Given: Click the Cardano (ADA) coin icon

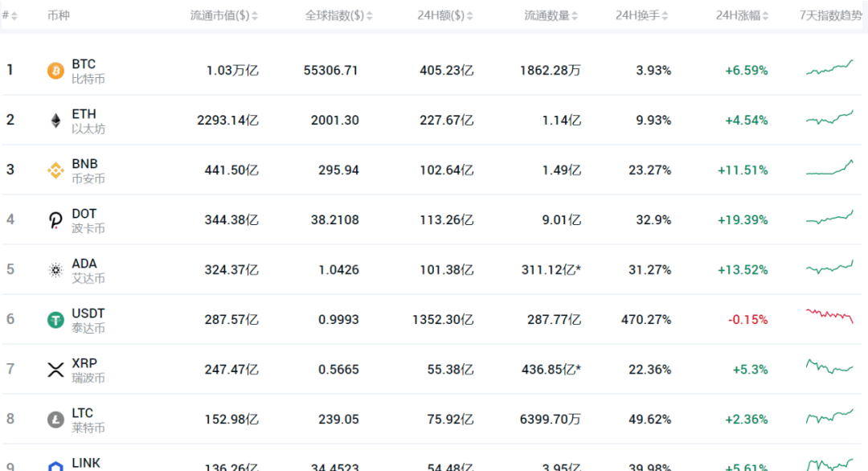Looking at the screenshot, I should (55, 270).
